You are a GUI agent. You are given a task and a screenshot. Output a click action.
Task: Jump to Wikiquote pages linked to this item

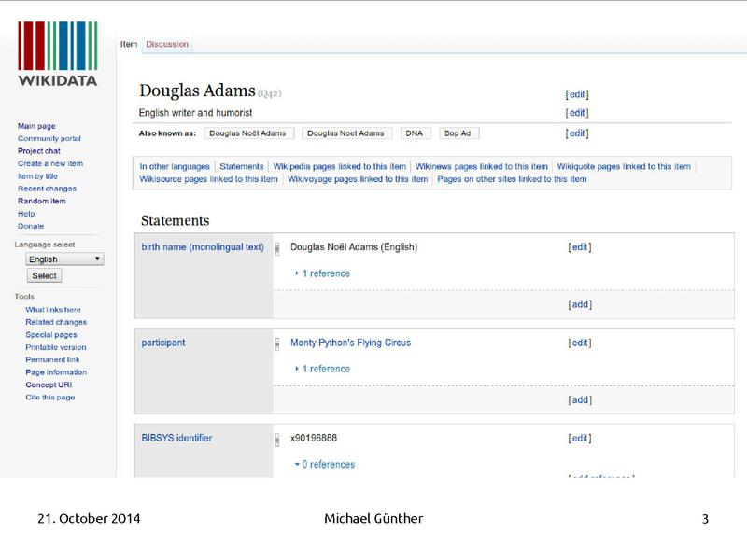pos(624,167)
